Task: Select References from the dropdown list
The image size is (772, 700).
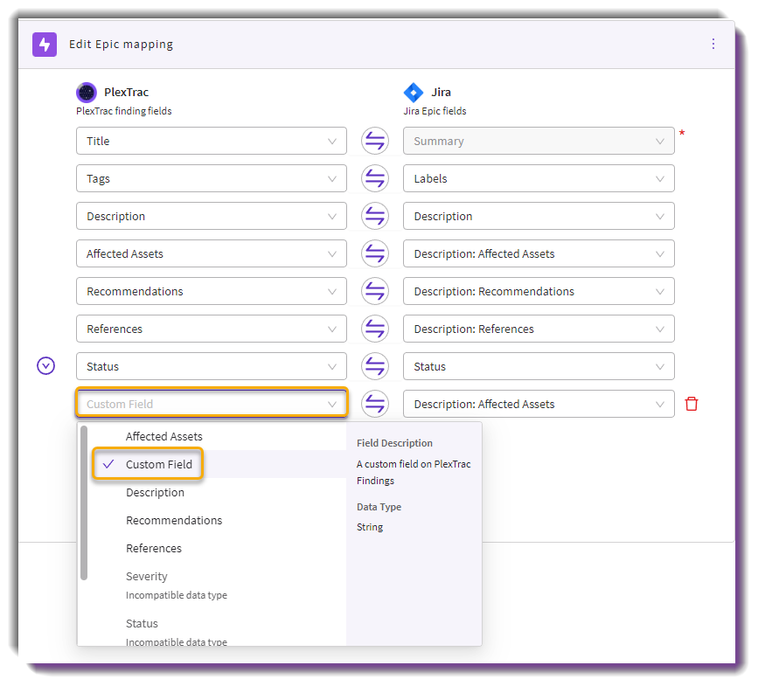Action: (x=218, y=549)
